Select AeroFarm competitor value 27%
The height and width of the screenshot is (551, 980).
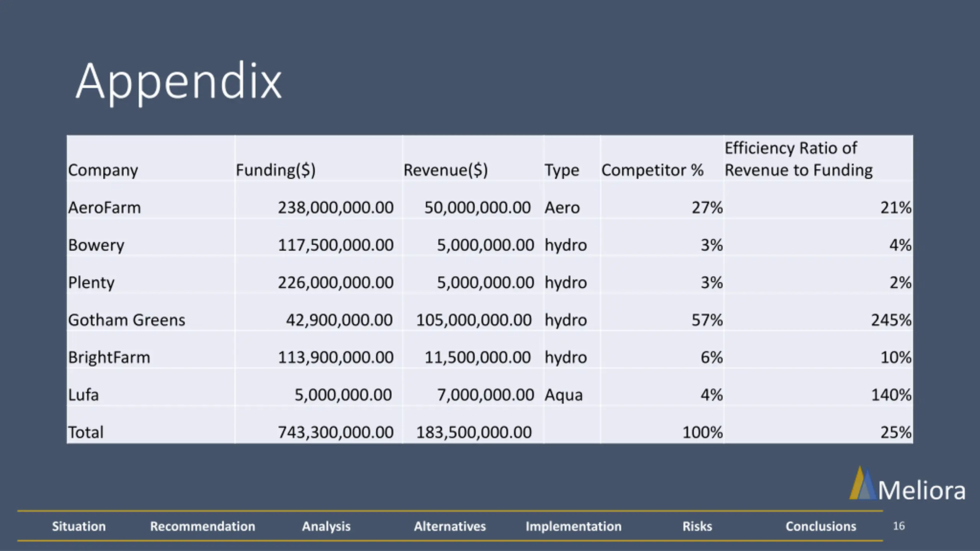tap(707, 208)
